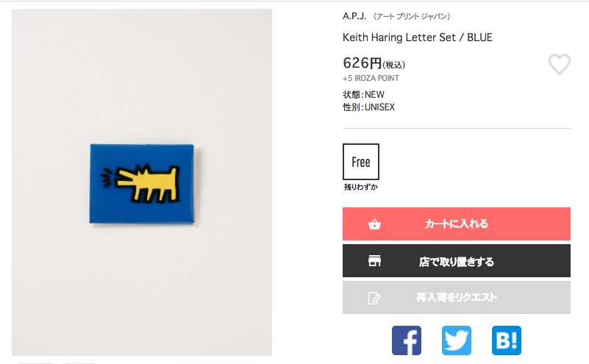Click the +5 IROZA POINT text

click(371, 78)
